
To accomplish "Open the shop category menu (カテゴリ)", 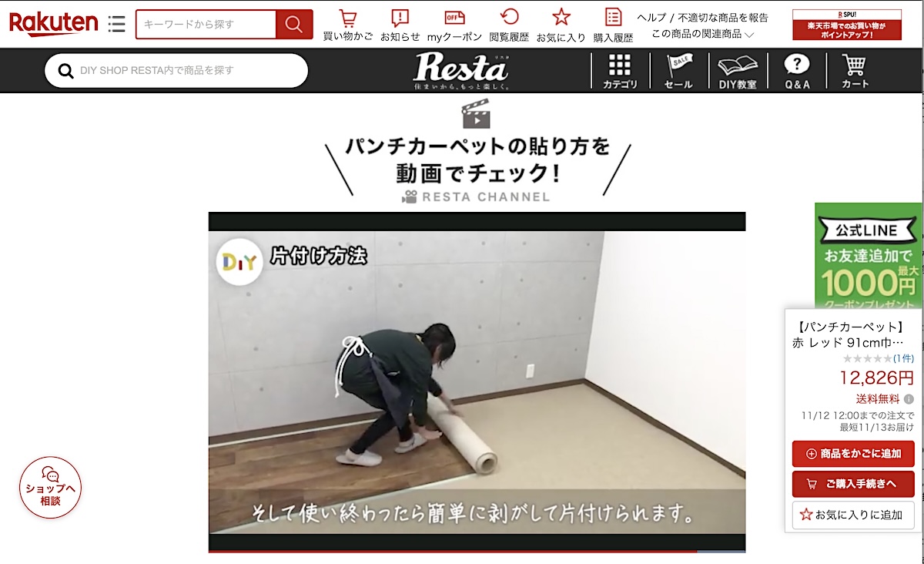I will coord(620,71).
